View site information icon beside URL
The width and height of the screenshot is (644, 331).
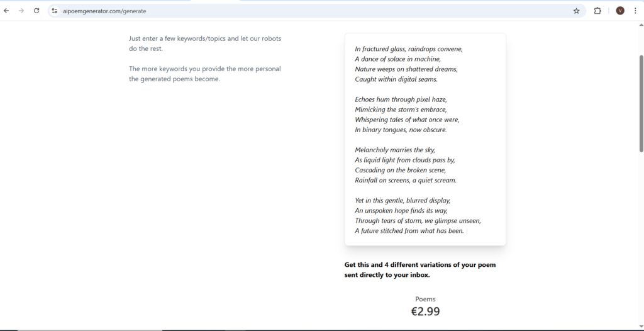pyautogui.click(x=55, y=11)
